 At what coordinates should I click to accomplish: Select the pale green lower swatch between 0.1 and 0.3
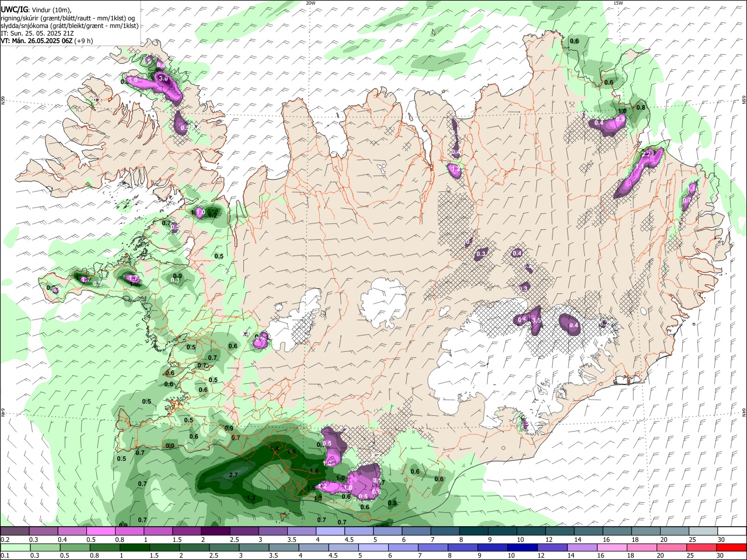(x=15, y=547)
